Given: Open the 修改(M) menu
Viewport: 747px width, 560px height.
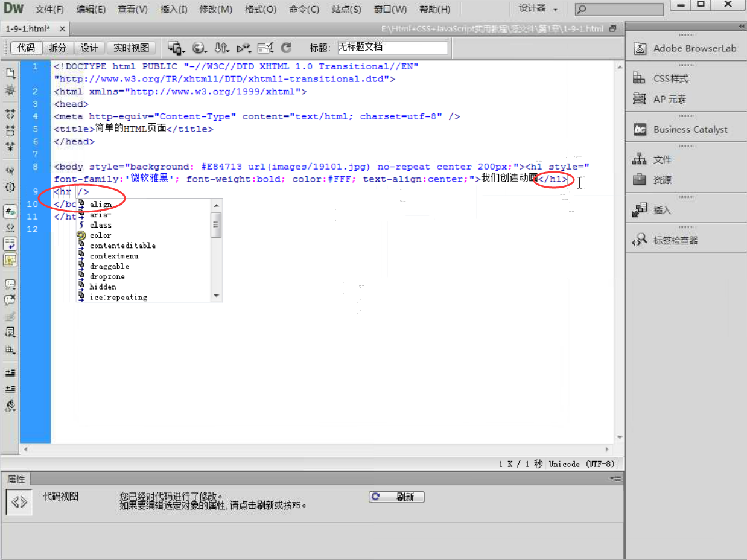Looking at the screenshot, I should 216,9.
